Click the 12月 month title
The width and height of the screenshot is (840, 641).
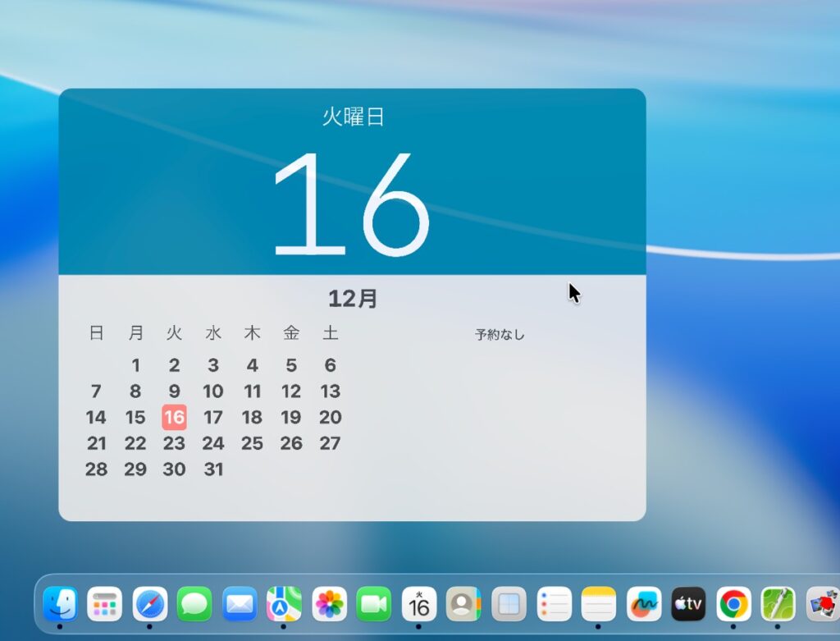point(352,299)
